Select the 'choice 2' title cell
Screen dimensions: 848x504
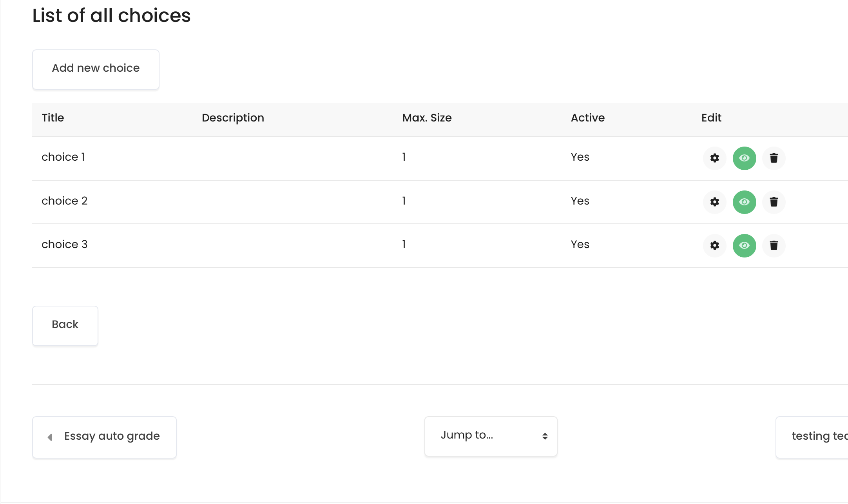pyautogui.click(x=64, y=201)
